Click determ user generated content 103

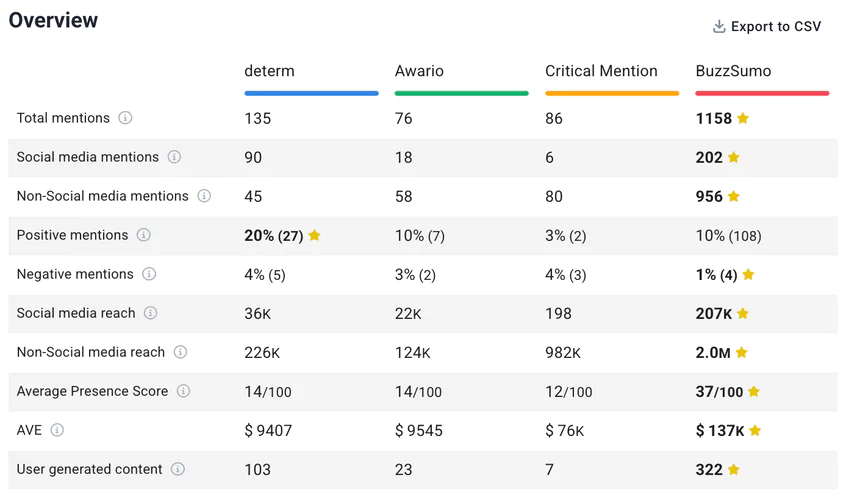click(257, 469)
